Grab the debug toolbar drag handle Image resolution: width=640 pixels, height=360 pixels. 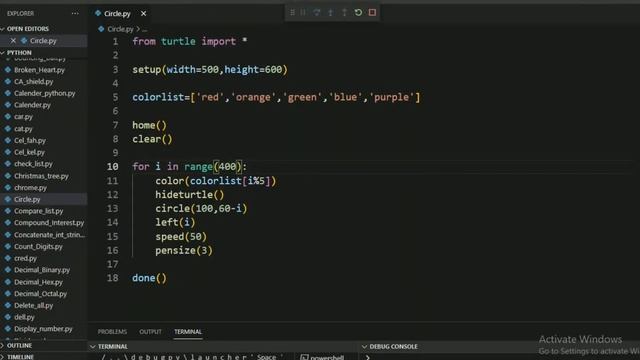tap(292, 13)
